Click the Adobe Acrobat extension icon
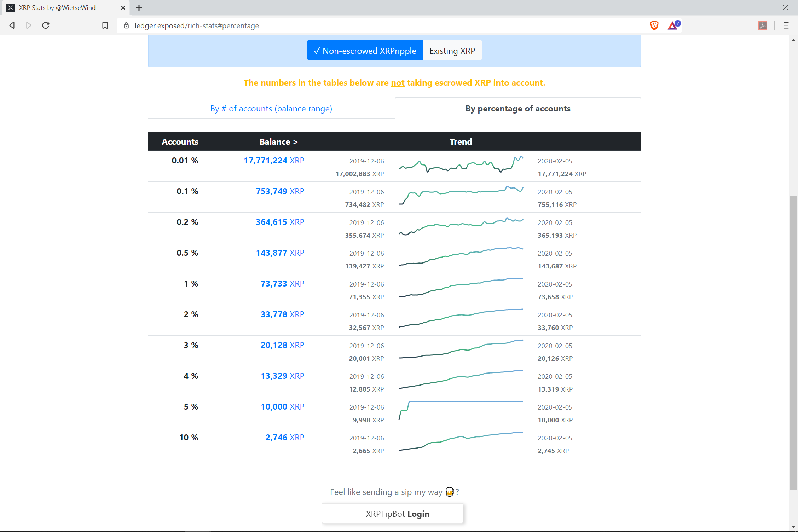 point(762,25)
